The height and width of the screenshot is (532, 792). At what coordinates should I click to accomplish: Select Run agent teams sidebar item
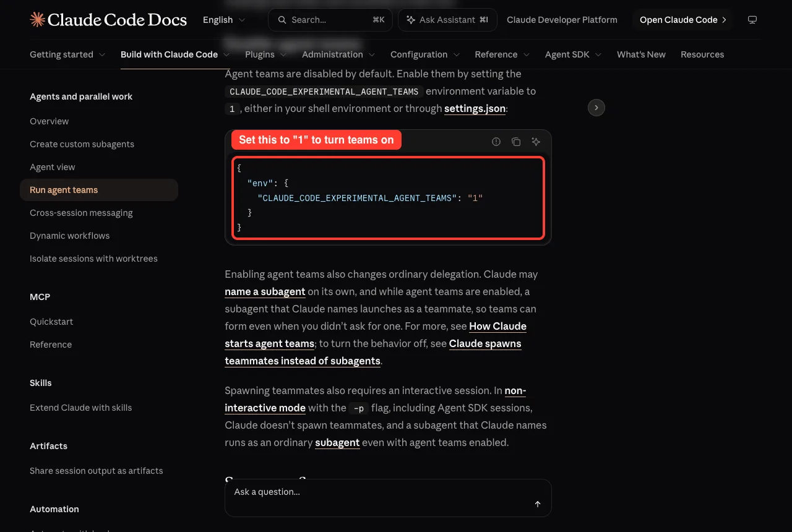(99, 190)
